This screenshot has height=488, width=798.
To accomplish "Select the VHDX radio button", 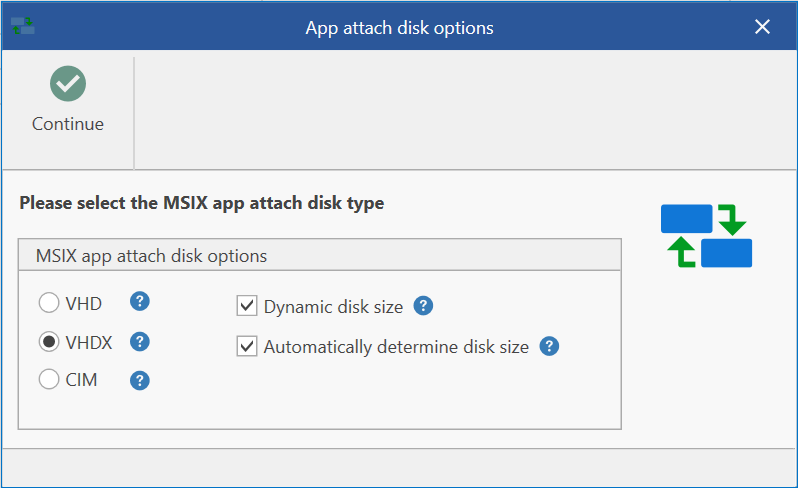I will click(x=48, y=342).
